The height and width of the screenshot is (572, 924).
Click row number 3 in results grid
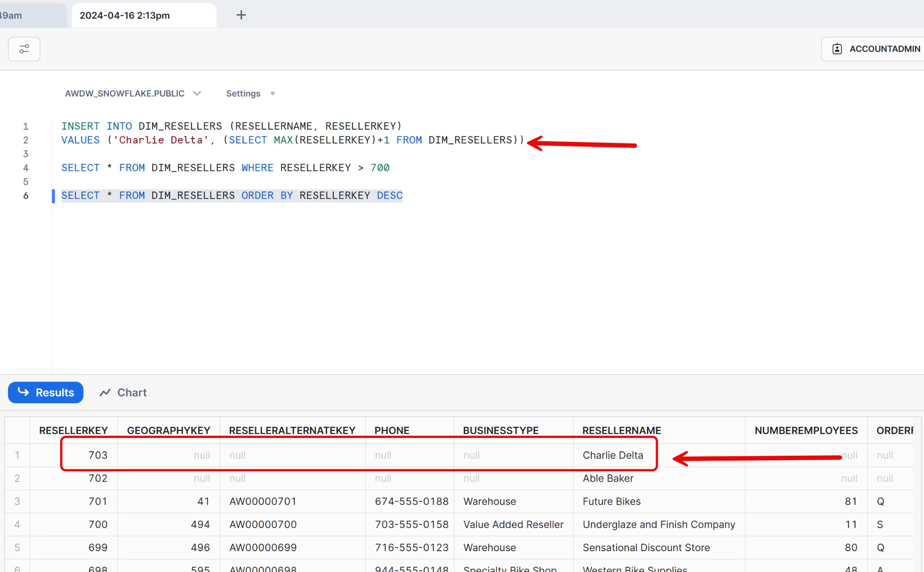click(x=17, y=501)
